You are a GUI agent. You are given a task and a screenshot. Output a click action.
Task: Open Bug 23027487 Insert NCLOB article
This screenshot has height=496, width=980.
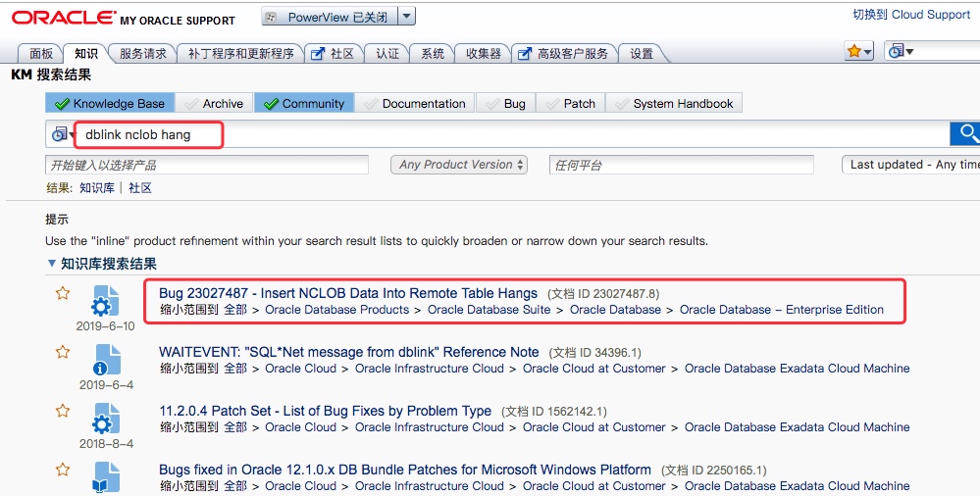coord(348,293)
